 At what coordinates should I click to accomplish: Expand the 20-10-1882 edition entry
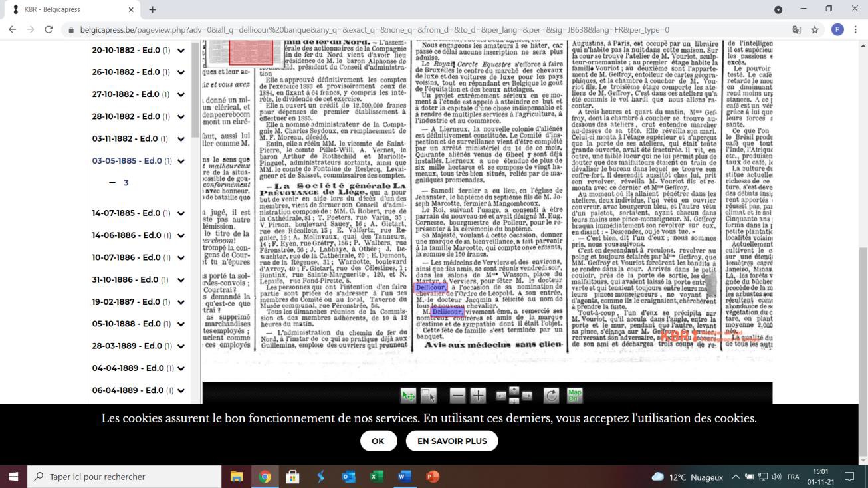181,51
